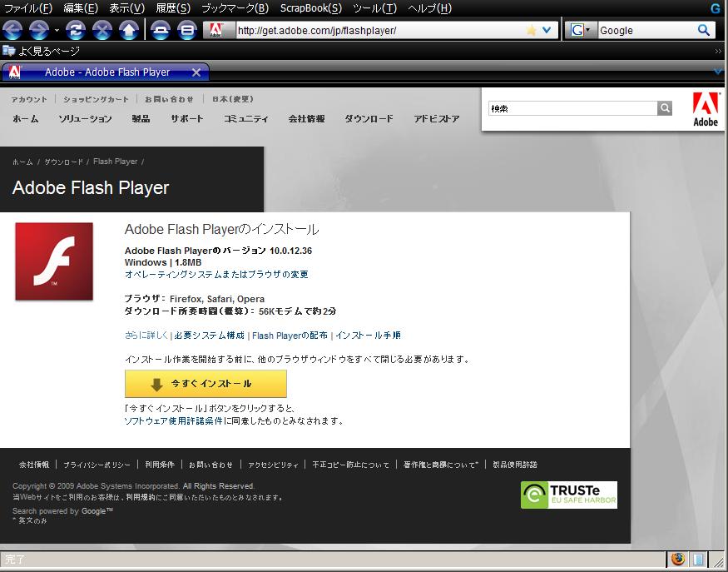Viewport: 728px width, 572px height.
Task: Click オペレーティングシステムまたはブラウザの変更 link
Action: pos(216,275)
